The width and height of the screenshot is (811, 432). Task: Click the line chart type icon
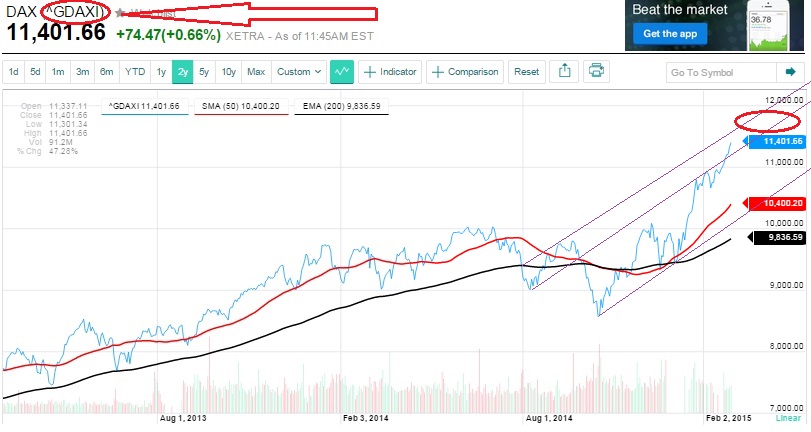(343, 72)
